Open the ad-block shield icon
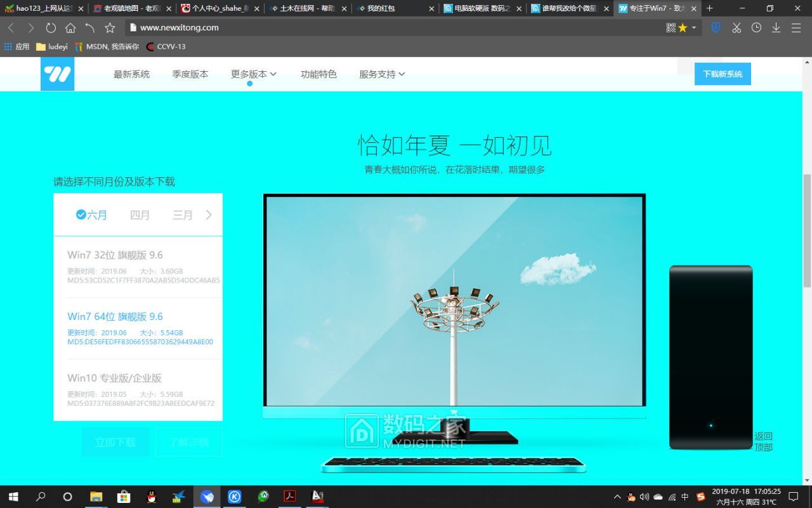This screenshot has height=508, width=812. click(715, 27)
